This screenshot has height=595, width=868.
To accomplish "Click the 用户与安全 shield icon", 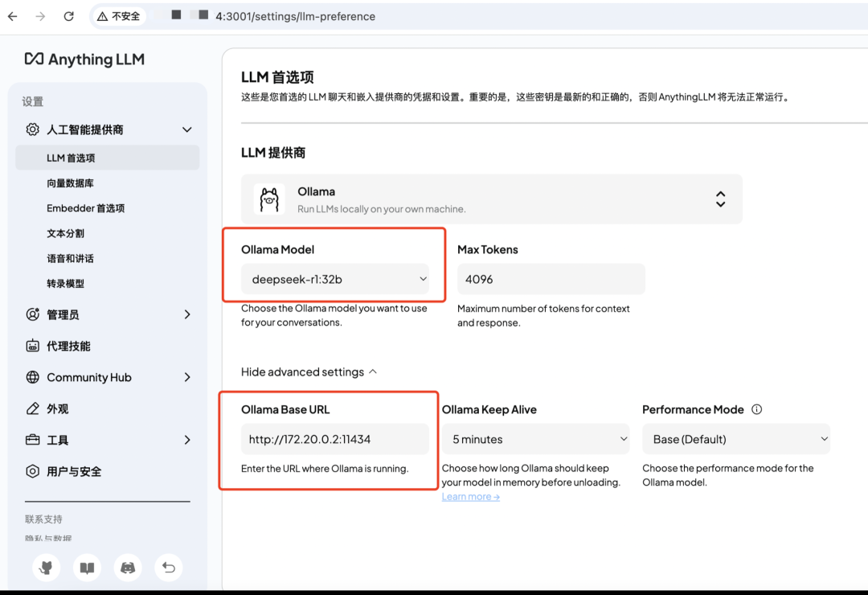I will point(33,471).
